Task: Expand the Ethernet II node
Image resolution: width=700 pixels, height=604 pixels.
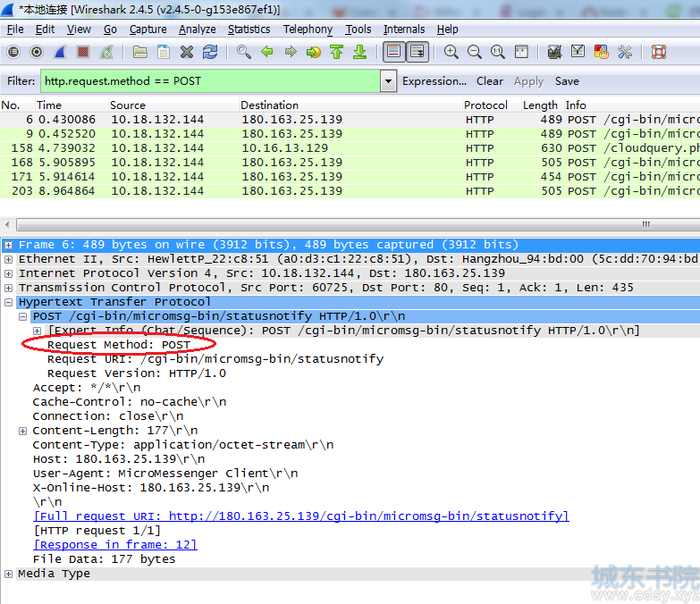Action: [x=8, y=259]
